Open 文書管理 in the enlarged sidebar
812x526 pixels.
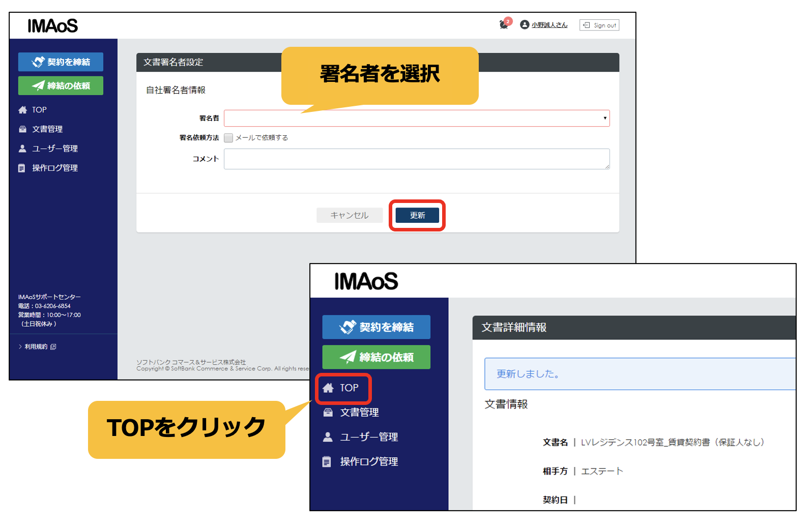[359, 413]
